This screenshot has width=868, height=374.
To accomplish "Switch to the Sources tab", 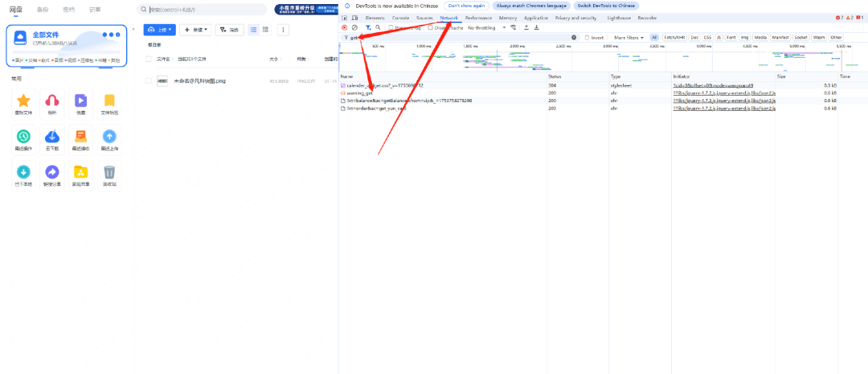I will click(x=424, y=18).
